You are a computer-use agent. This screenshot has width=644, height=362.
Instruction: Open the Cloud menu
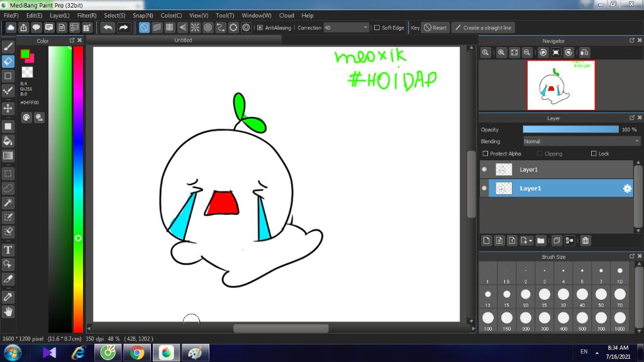(286, 15)
